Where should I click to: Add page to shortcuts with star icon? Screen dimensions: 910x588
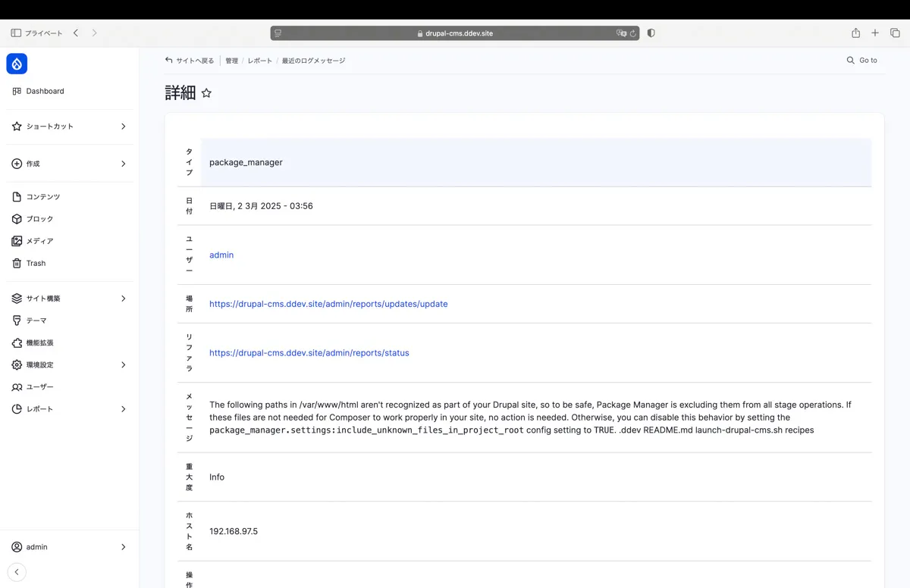coord(206,93)
